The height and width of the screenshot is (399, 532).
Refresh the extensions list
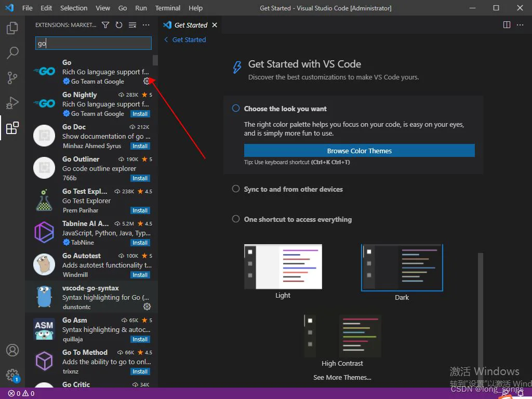click(x=119, y=25)
